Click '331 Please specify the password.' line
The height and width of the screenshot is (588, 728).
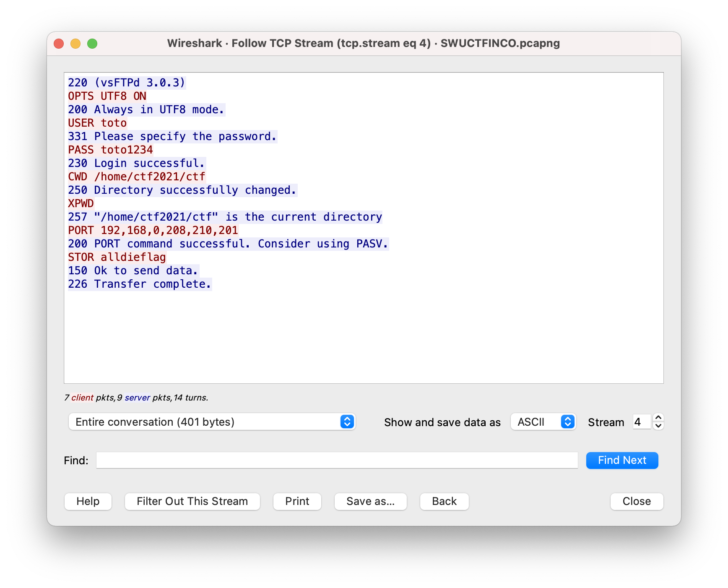[172, 136]
